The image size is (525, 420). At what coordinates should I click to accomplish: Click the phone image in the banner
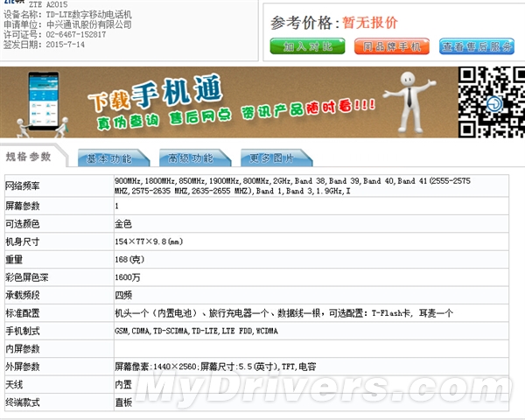coord(44,101)
